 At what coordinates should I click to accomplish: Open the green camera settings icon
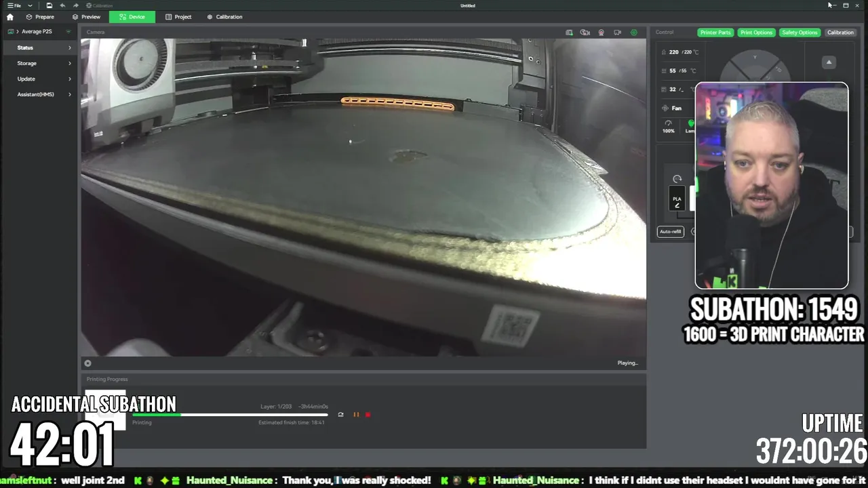(x=634, y=32)
